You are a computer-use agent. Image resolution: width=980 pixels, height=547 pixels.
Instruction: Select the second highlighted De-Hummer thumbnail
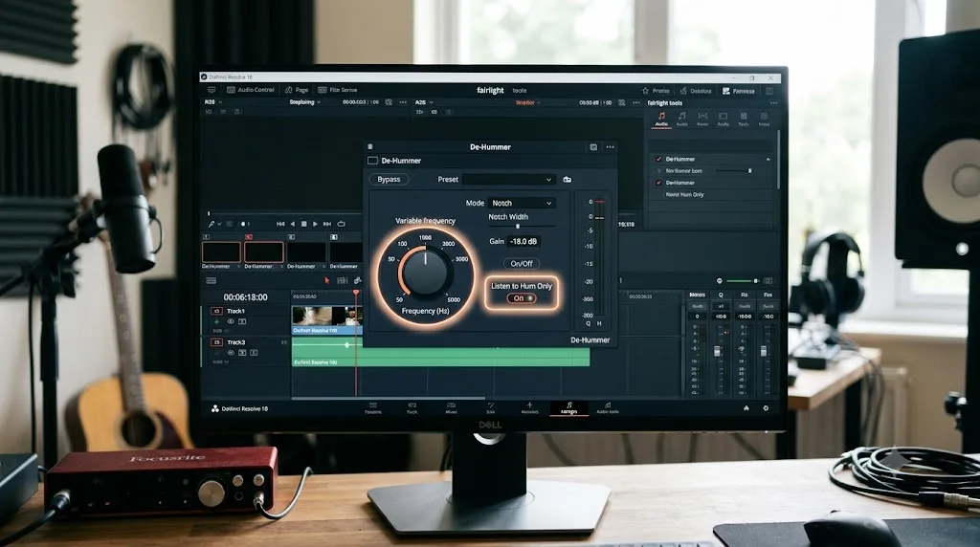click(264, 252)
